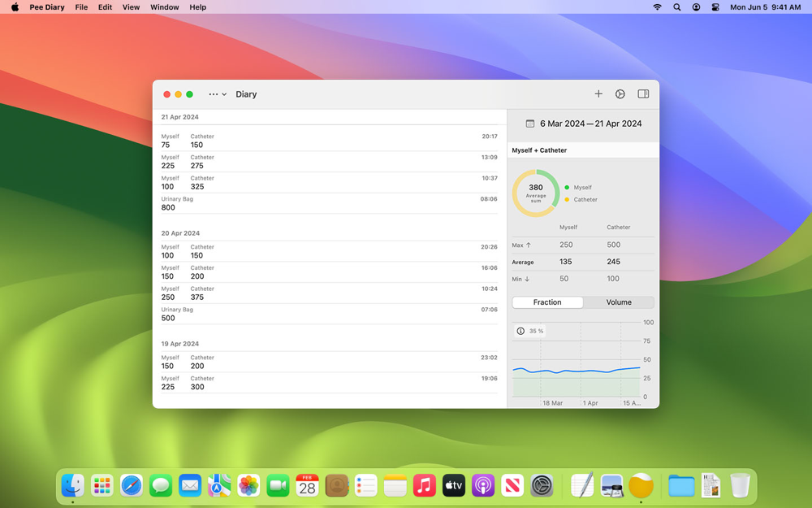Open FaceTime from the Dock
Image resolution: width=812 pixels, height=508 pixels.
pyautogui.click(x=278, y=486)
